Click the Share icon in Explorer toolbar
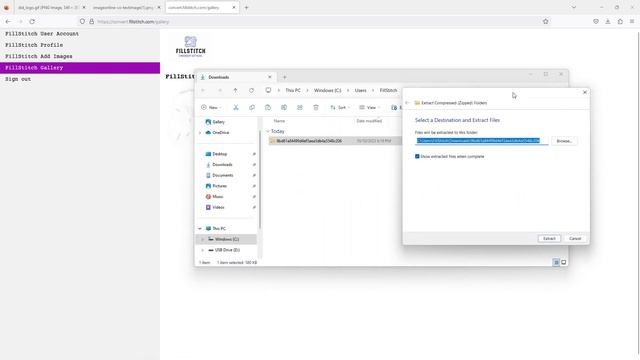This screenshot has width=640, height=360. [300, 107]
